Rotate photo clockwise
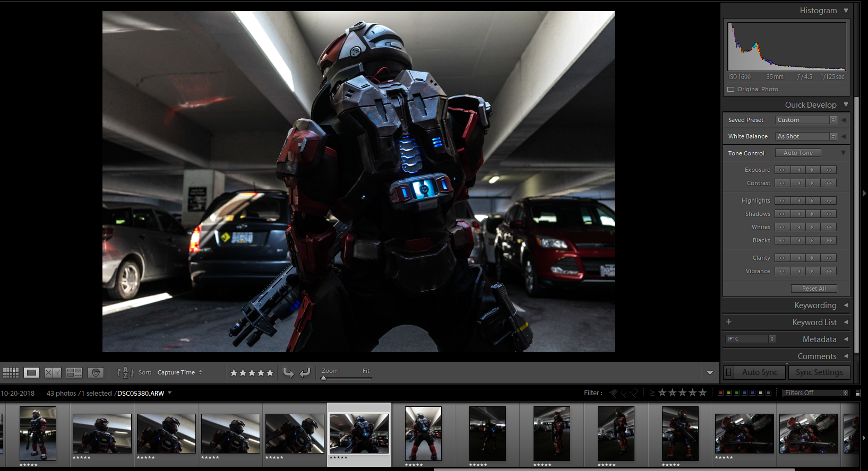 coord(305,372)
